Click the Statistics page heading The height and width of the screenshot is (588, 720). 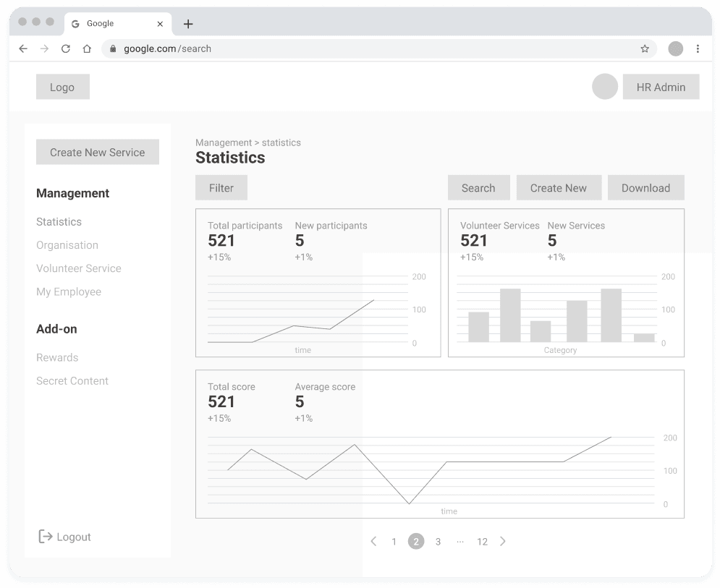(231, 158)
